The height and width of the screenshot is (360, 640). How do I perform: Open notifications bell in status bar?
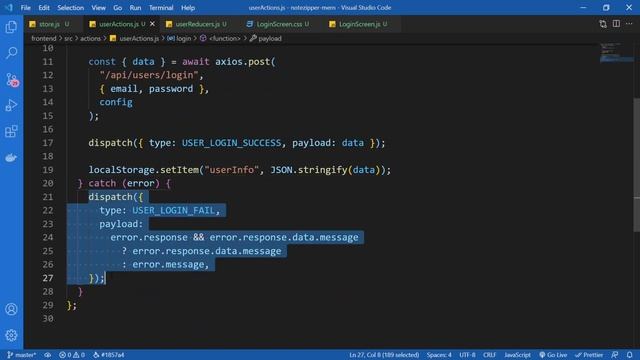(x=629, y=355)
